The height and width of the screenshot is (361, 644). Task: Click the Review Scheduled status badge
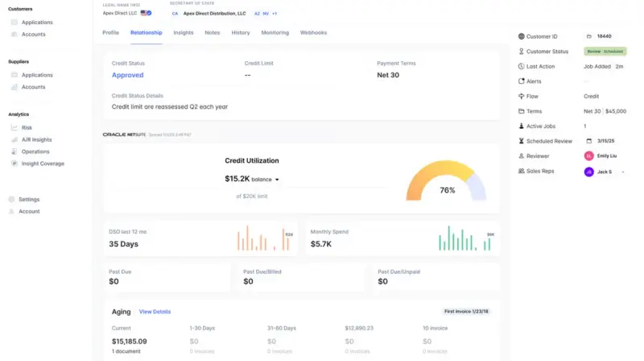point(605,52)
